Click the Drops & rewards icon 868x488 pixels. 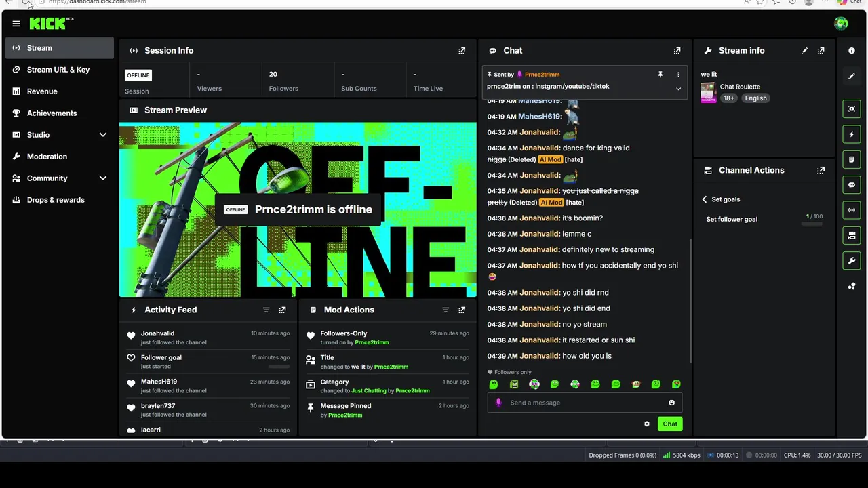pyautogui.click(x=16, y=200)
